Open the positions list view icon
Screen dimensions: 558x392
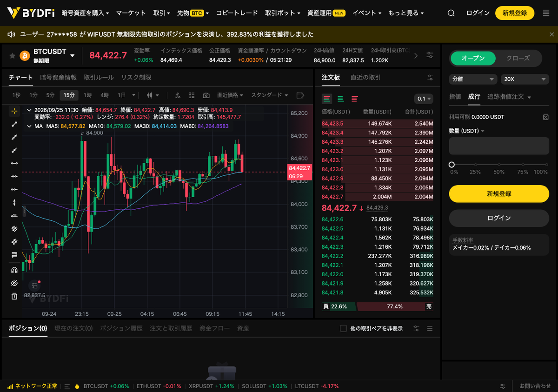coord(430,328)
